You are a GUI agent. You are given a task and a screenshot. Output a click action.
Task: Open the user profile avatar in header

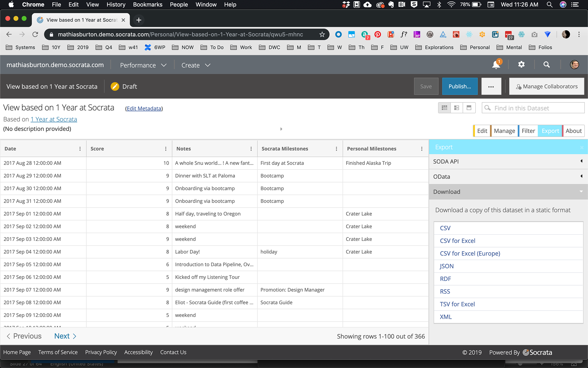coord(574,64)
